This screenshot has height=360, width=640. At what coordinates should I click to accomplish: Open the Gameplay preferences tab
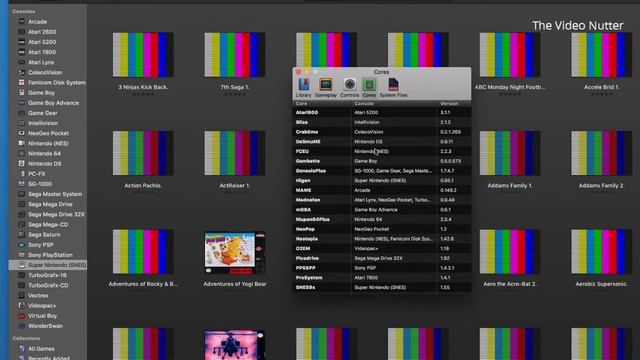(326, 87)
